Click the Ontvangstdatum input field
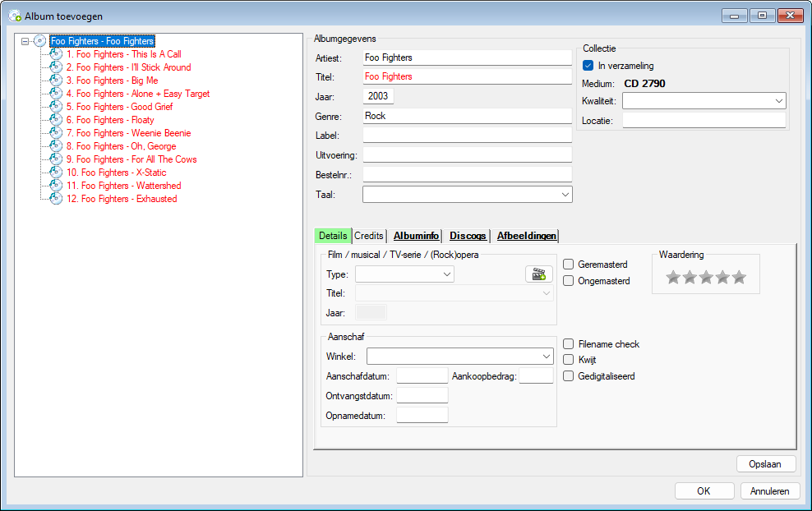The height and width of the screenshot is (511, 812). 422,395
